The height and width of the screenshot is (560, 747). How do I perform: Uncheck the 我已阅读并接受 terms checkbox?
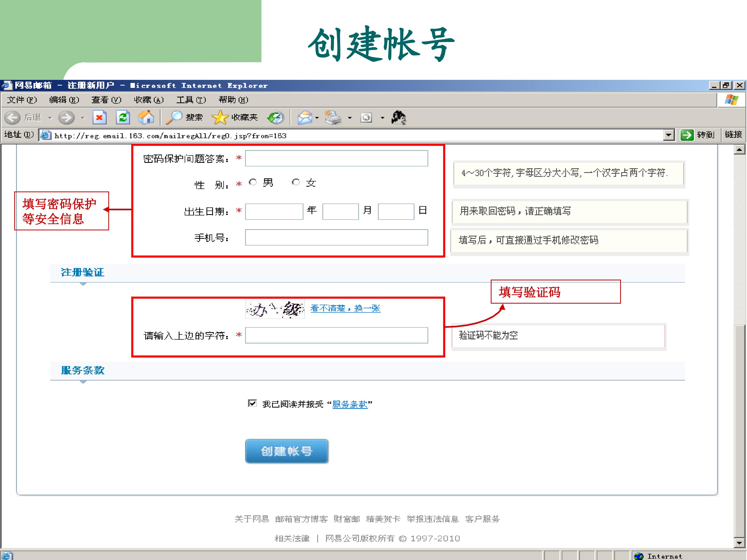[x=252, y=403]
